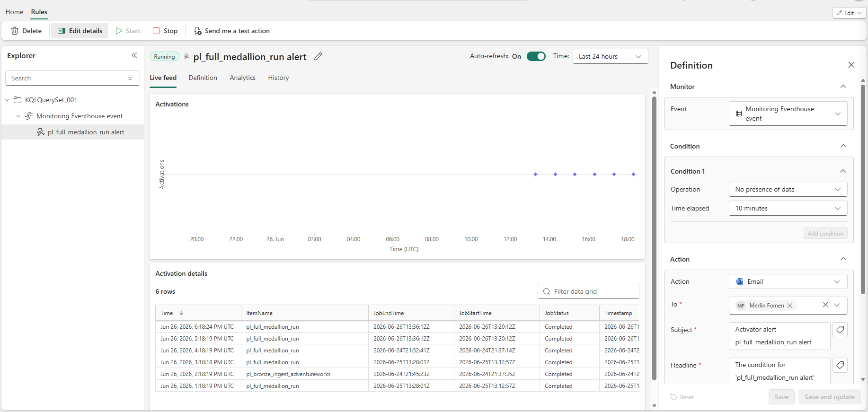Clear all recipients in To field
This screenshot has width=868, height=412.
click(825, 305)
